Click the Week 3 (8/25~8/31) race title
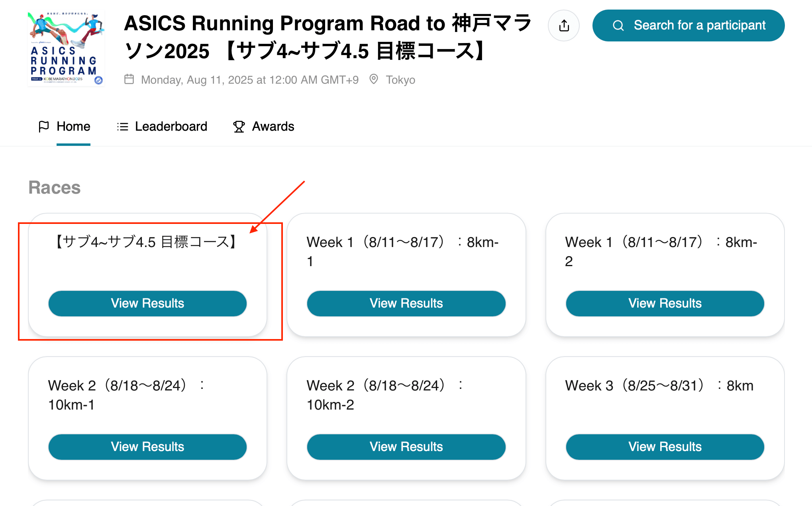The image size is (812, 506). (659, 386)
